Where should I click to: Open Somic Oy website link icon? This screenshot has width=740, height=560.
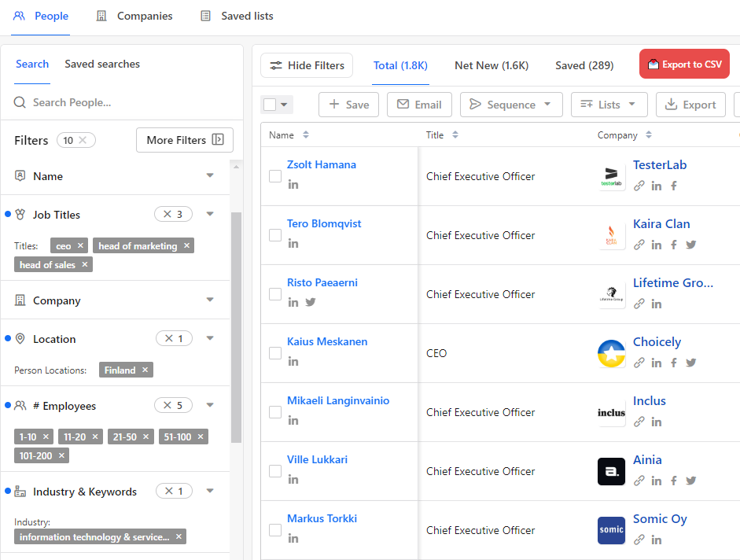coord(639,540)
